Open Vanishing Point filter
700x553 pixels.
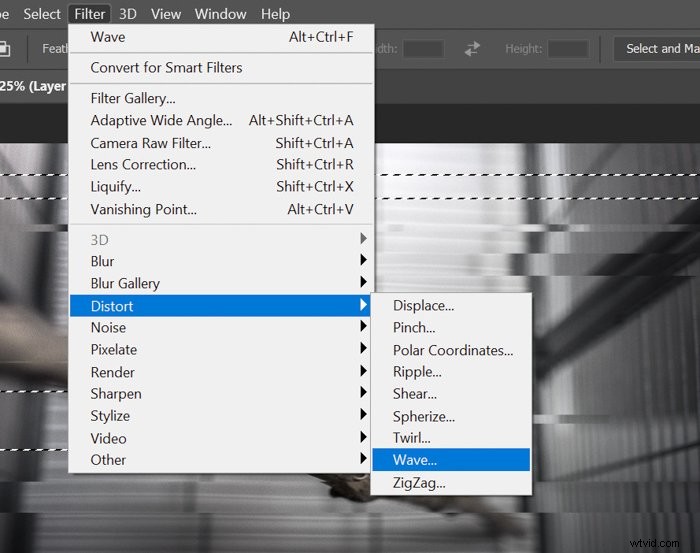221,209
